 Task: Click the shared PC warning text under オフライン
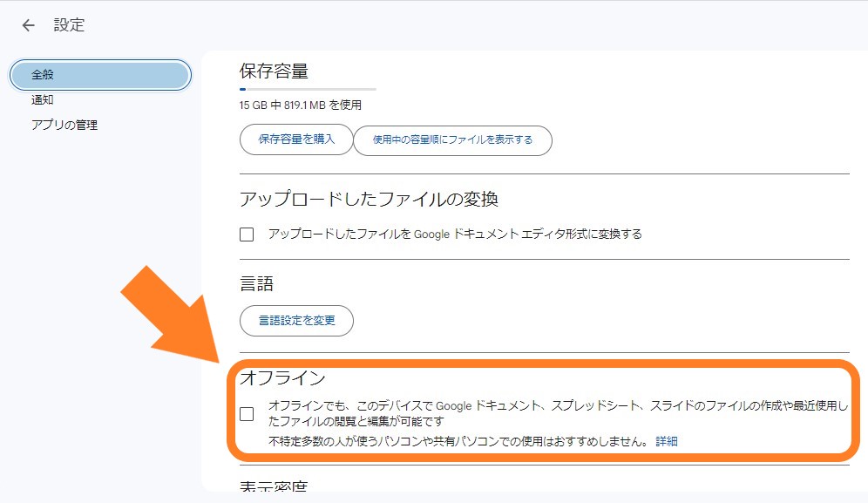pos(458,441)
